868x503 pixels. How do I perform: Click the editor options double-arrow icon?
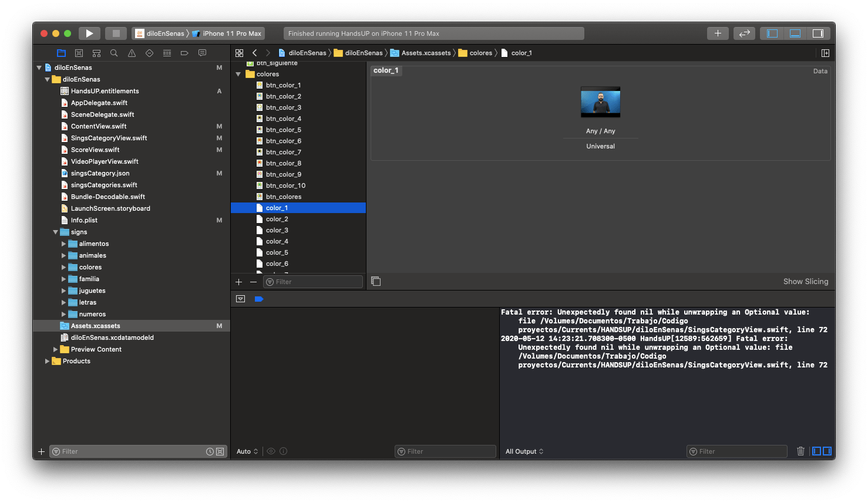[744, 33]
